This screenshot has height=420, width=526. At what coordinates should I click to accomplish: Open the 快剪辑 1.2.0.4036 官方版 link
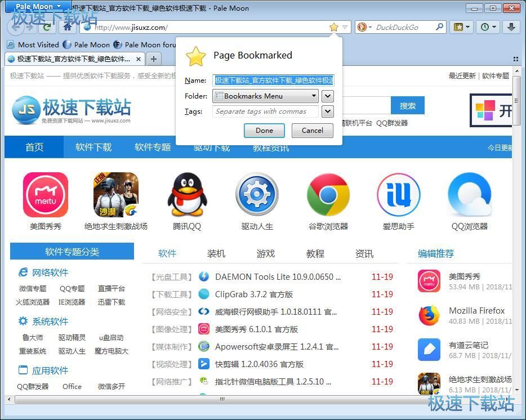(x=259, y=364)
